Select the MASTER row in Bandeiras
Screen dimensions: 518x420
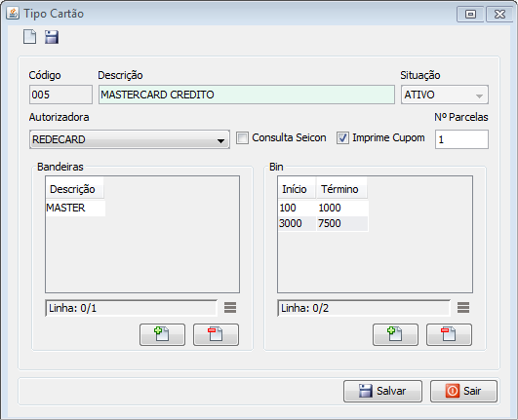click(x=76, y=208)
